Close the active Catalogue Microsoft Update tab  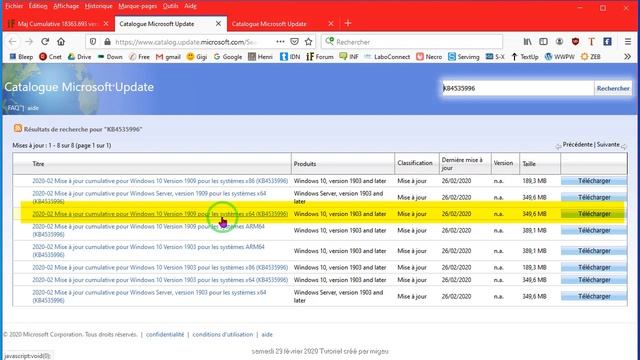[218, 24]
